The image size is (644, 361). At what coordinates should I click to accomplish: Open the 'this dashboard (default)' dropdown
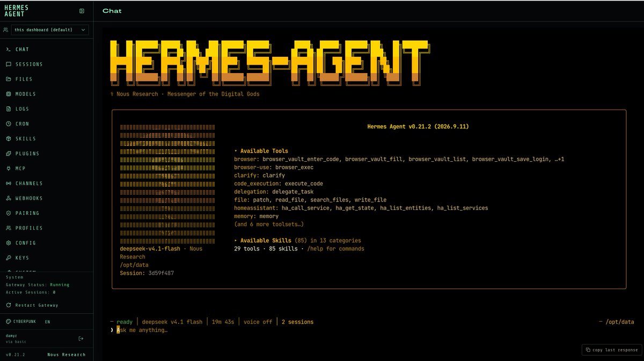50,30
